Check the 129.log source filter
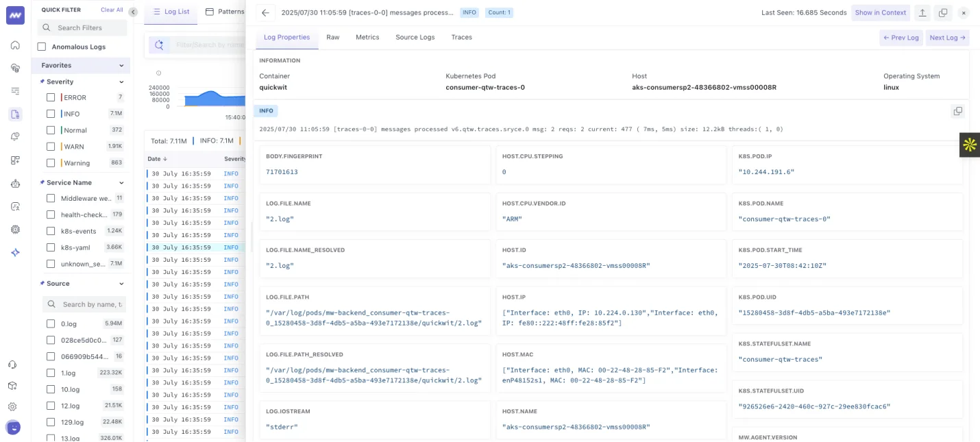This screenshot has width=980, height=442. tap(51, 422)
